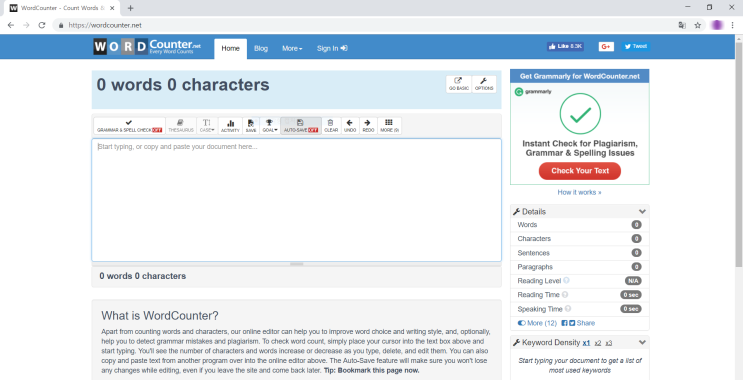The width and height of the screenshot is (743, 380).
Task: Open the Blog page
Action: pos(261,48)
